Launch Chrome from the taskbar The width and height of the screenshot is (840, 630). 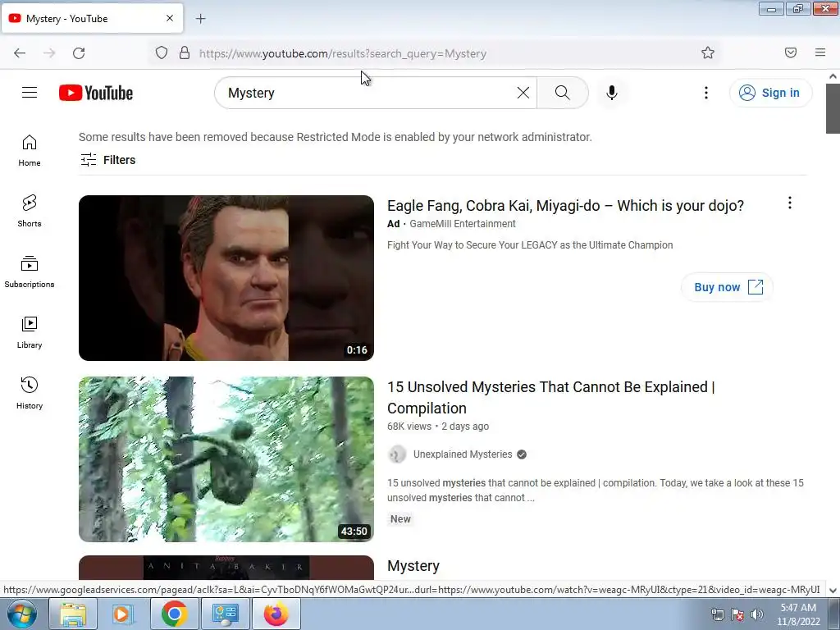tap(174, 614)
